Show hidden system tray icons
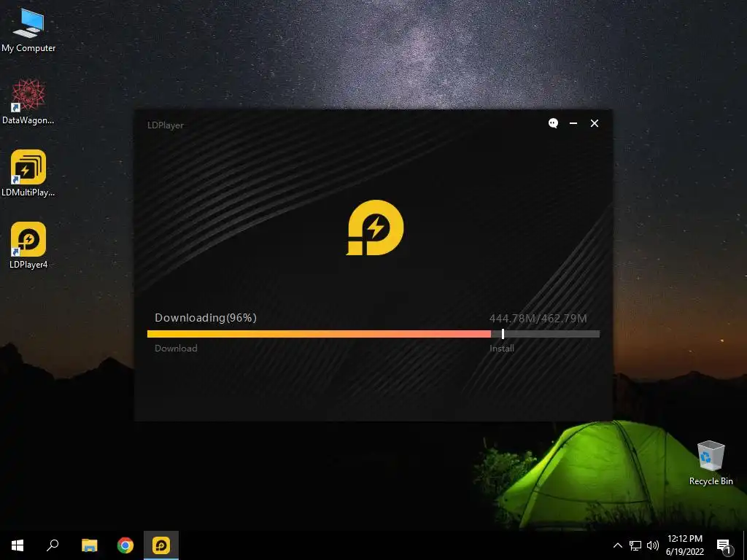This screenshot has height=560, width=747. [x=617, y=545]
